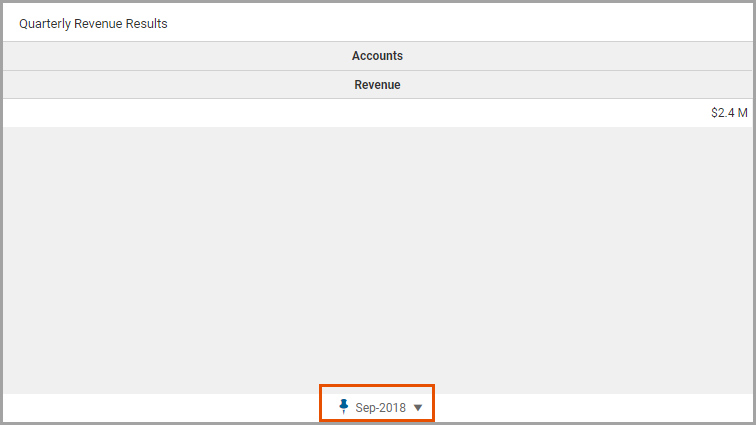Click the Accounts column header
756x425 pixels.
pyautogui.click(x=377, y=56)
